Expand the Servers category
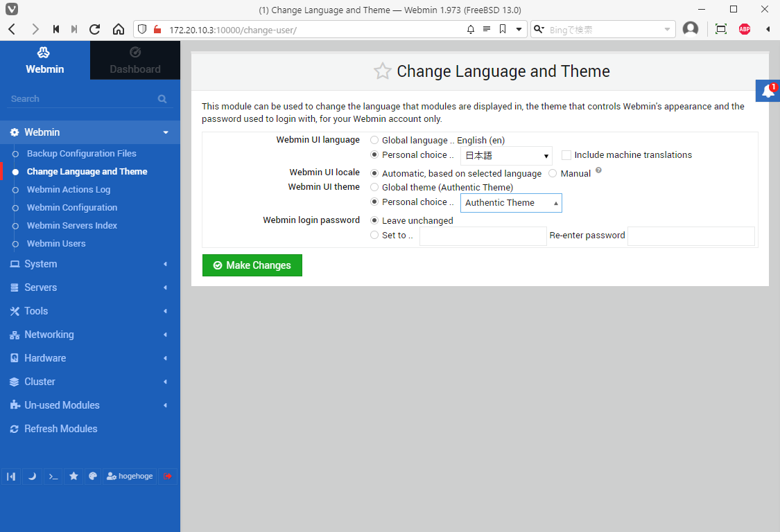The height and width of the screenshot is (532, 780). pos(90,287)
